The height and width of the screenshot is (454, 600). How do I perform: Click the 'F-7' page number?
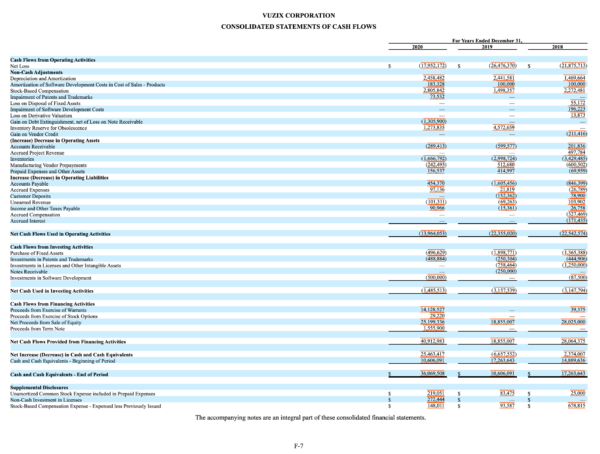(299, 446)
